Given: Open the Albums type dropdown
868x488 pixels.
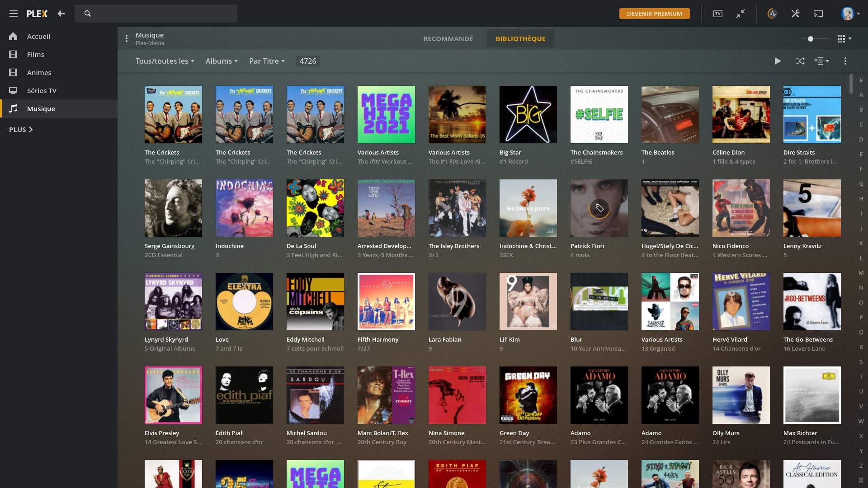Looking at the screenshot, I should [x=221, y=61].
